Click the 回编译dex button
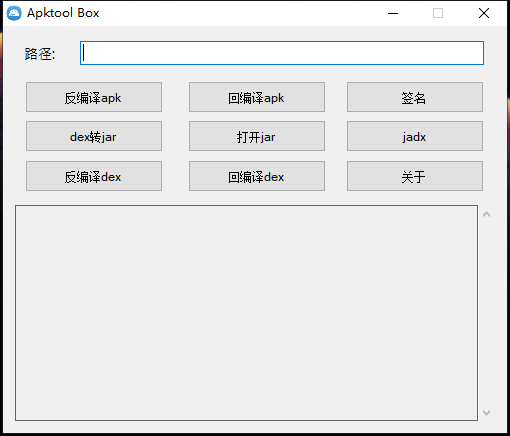Viewport: 510px width, 436px height. click(257, 176)
